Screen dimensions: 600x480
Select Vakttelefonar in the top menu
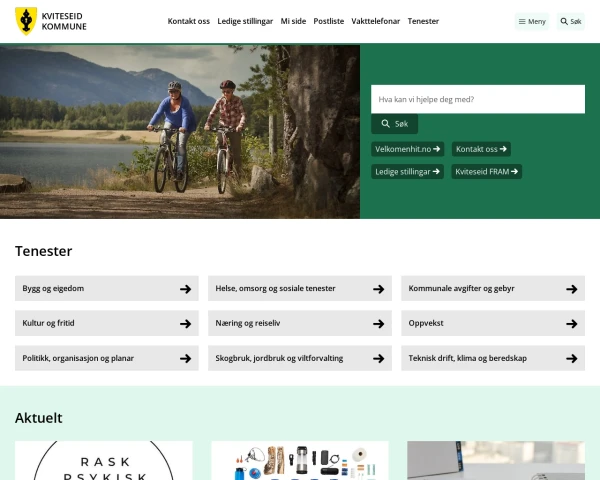pos(376,21)
